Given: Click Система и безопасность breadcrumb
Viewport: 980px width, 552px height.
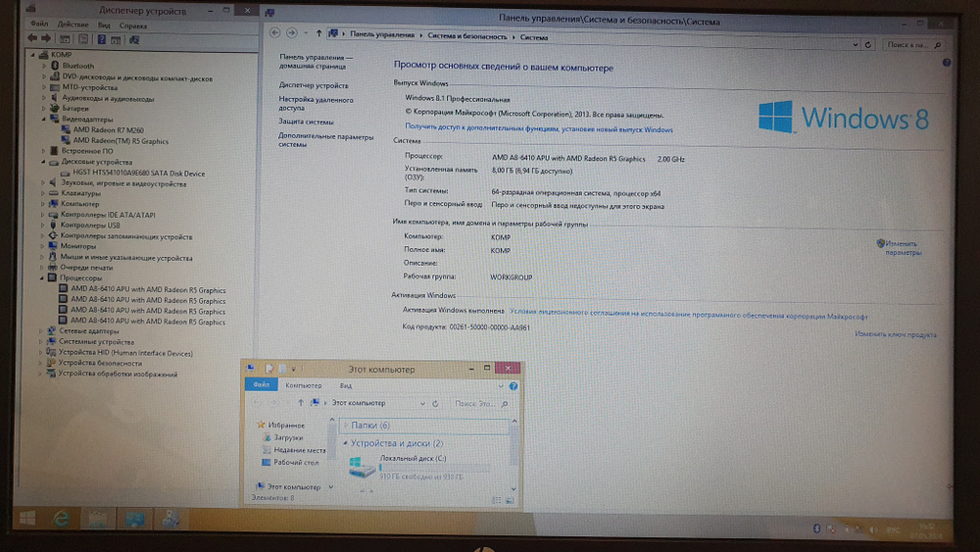Looking at the screenshot, I should (x=466, y=36).
